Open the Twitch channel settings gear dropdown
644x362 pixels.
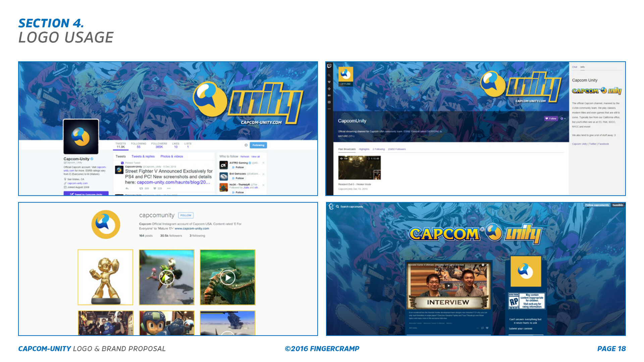tap(563, 118)
